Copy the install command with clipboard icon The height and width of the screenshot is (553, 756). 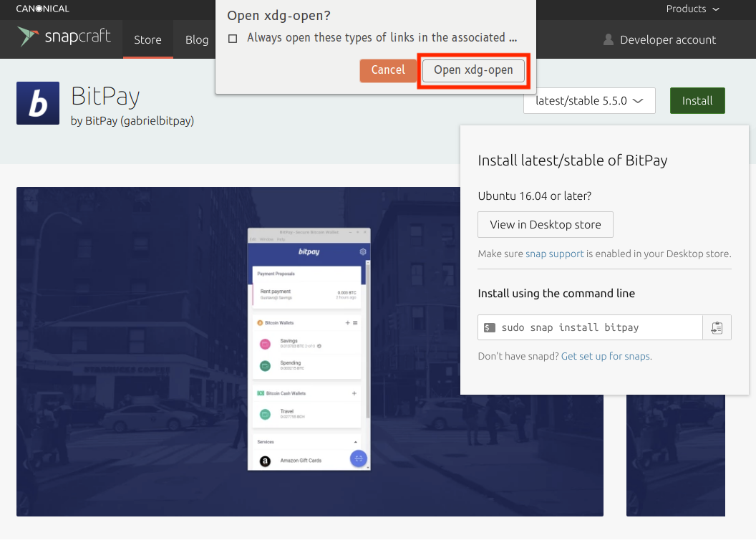(x=717, y=327)
